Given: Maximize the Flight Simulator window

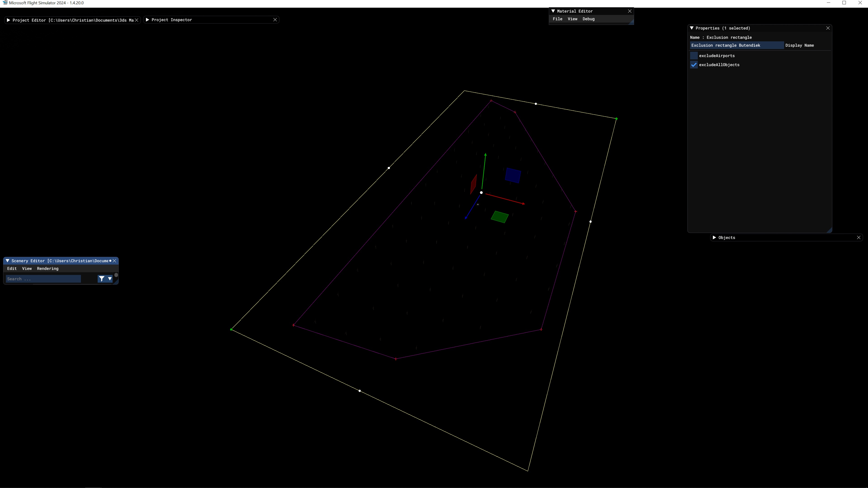Looking at the screenshot, I should coord(844,3).
